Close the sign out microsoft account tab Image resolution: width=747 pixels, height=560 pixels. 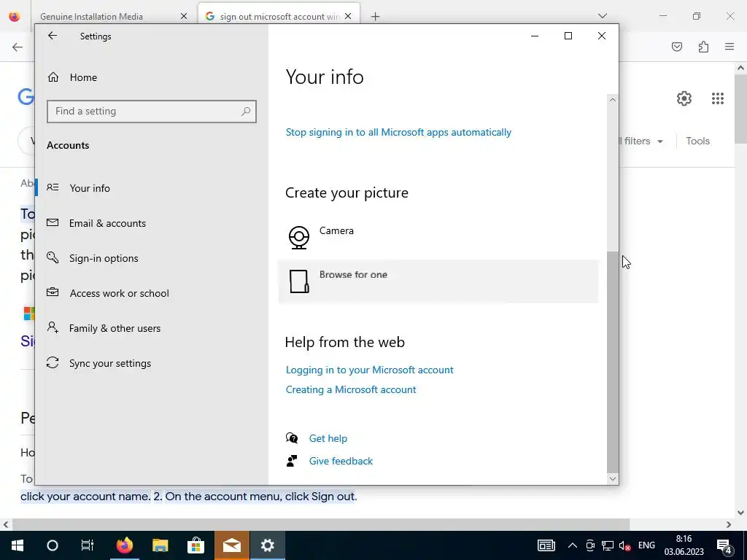click(x=348, y=16)
